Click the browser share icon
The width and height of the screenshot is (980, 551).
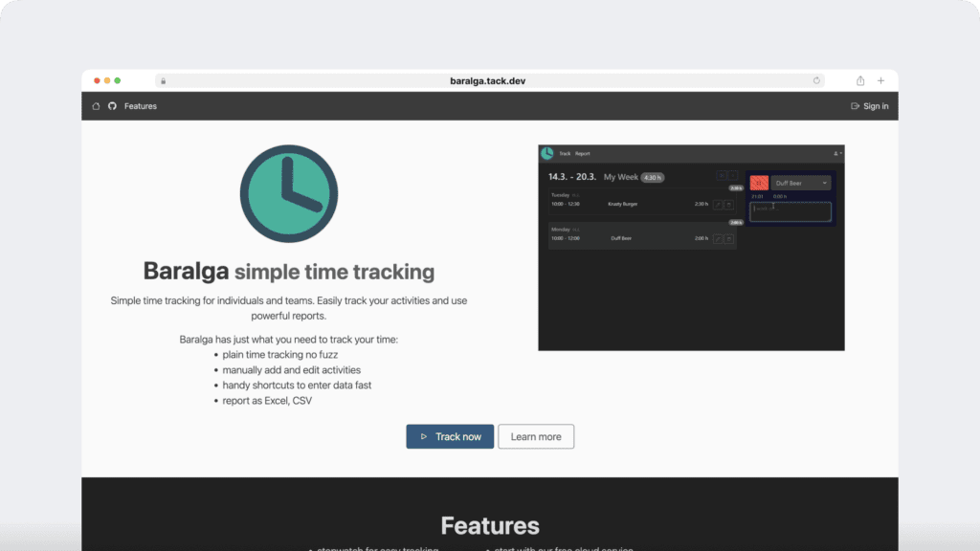[860, 81]
